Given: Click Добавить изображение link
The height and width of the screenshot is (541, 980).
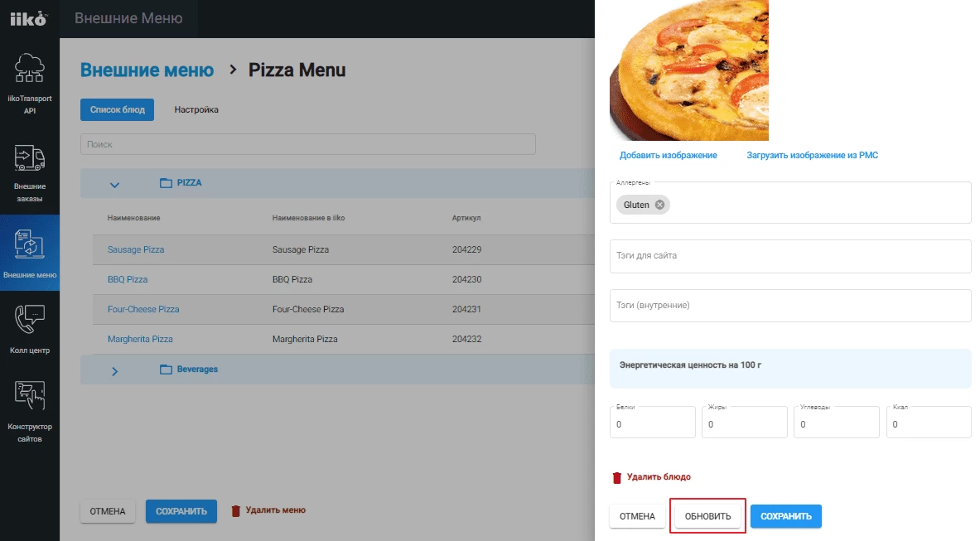Looking at the screenshot, I should tap(668, 155).
